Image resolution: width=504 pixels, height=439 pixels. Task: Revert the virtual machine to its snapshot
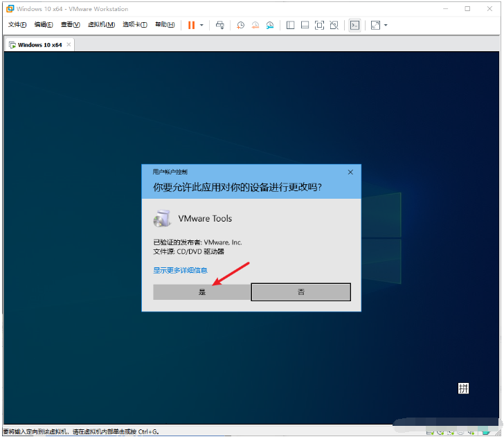click(255, 25)
